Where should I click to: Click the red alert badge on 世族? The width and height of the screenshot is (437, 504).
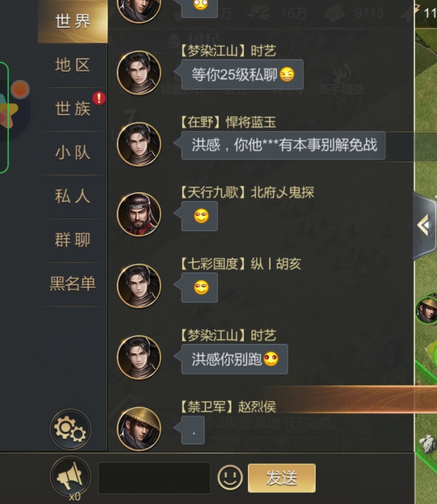click(99, 98)
